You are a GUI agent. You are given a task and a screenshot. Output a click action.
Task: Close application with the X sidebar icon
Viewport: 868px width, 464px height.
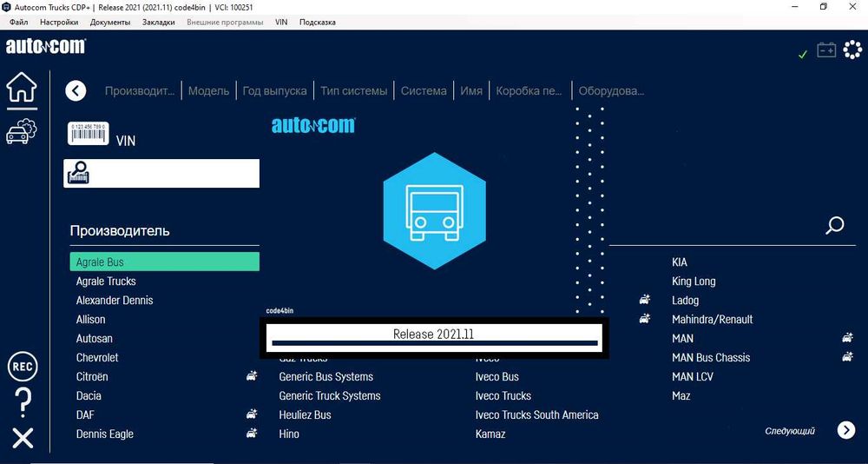point(23,438)
